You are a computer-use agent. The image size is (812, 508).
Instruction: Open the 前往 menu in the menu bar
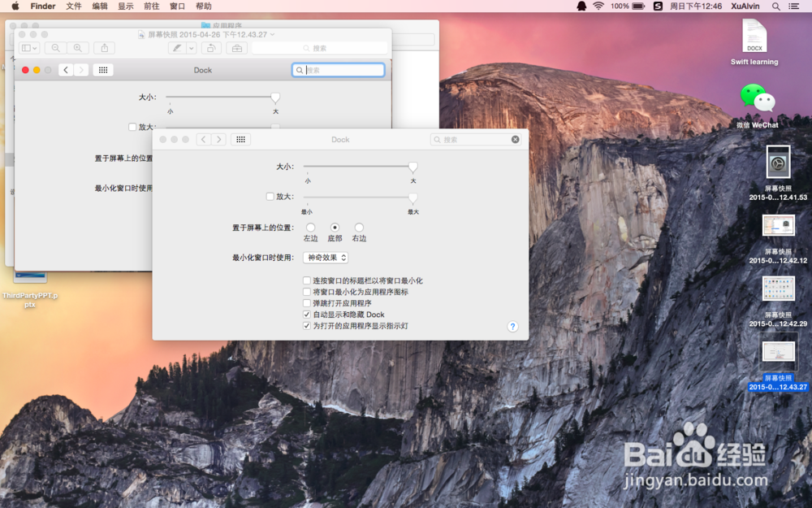point(150,6)
